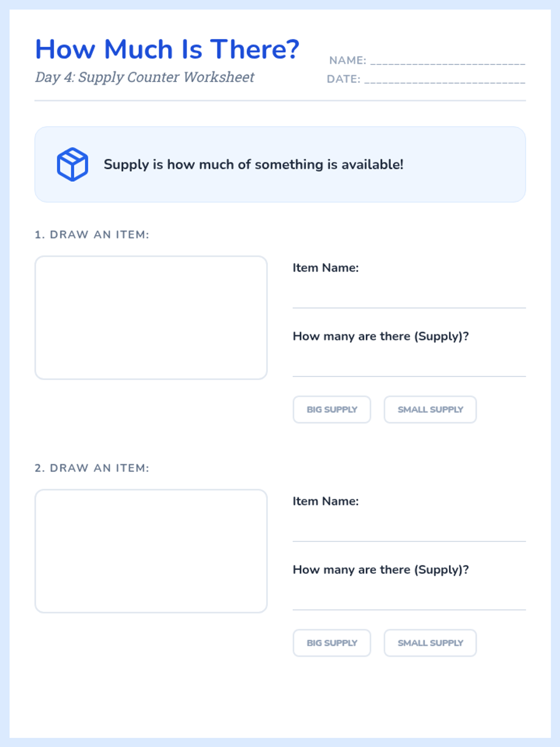
Task: Click inside the first item drawing box
Action: point(151,317)
